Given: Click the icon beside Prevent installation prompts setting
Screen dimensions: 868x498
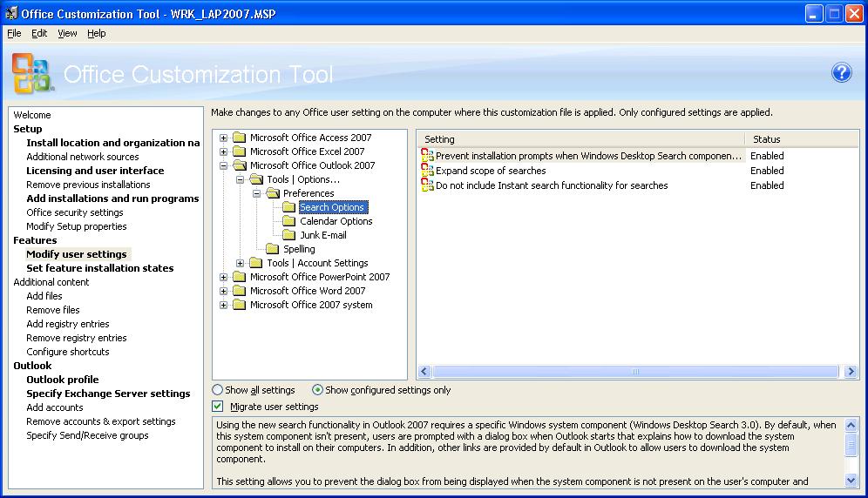Looking at the screenshot, I should pyautogui.click(x=427, y=155).
